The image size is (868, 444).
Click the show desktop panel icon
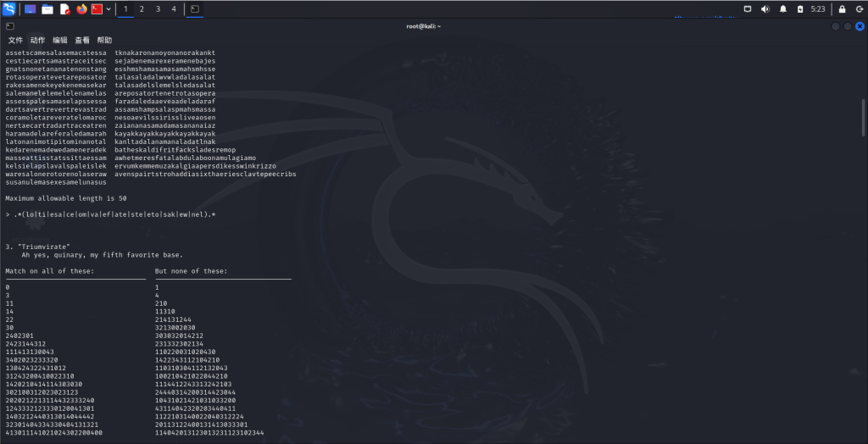pos(31,9)
